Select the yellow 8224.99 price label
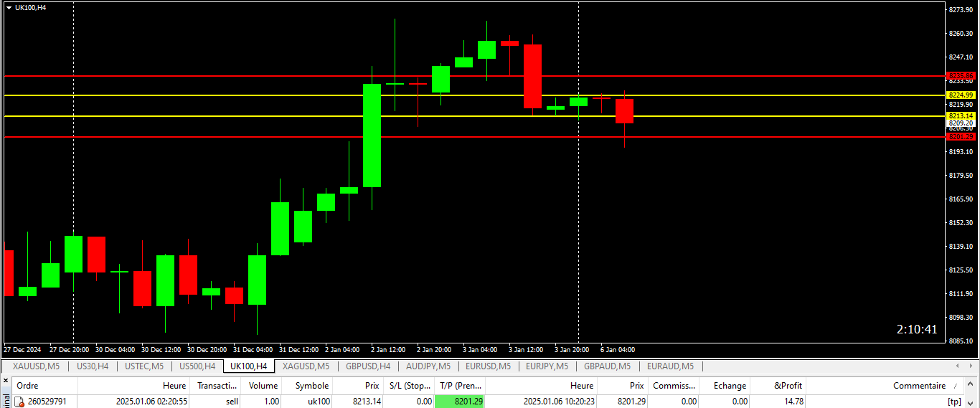 (961, 95)
